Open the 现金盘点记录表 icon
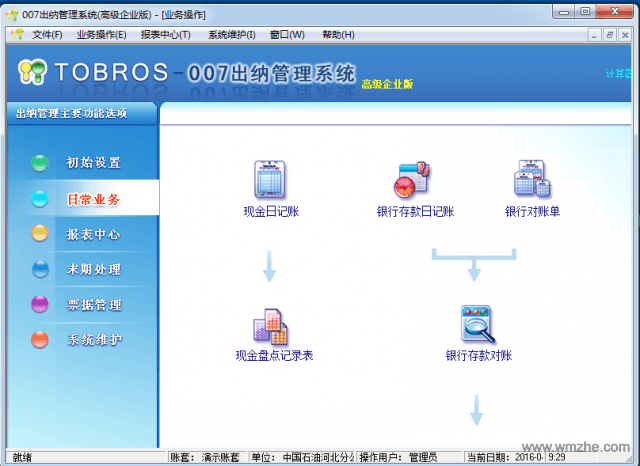 click(x=270, y=327)
